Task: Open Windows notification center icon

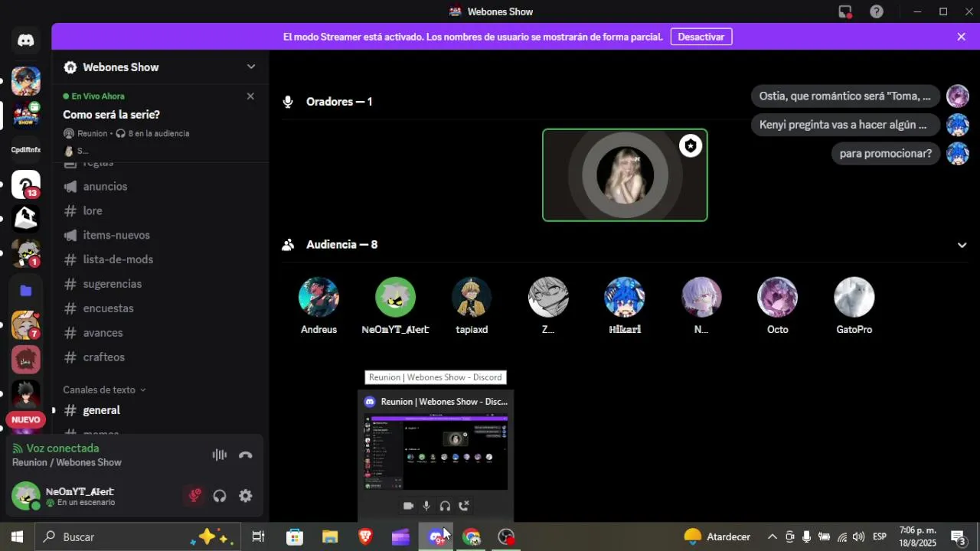Action: coord(958,536)
